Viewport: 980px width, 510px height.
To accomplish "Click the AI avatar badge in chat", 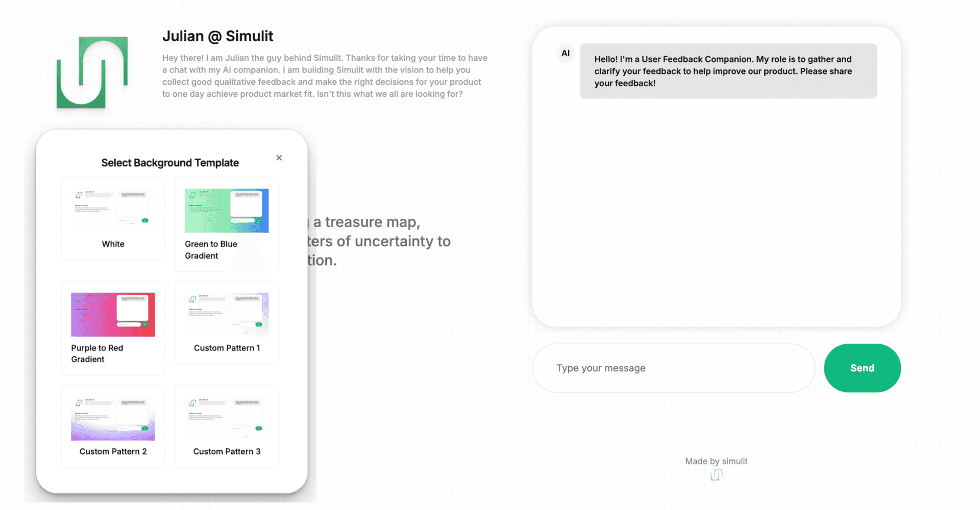I will 566,53.
